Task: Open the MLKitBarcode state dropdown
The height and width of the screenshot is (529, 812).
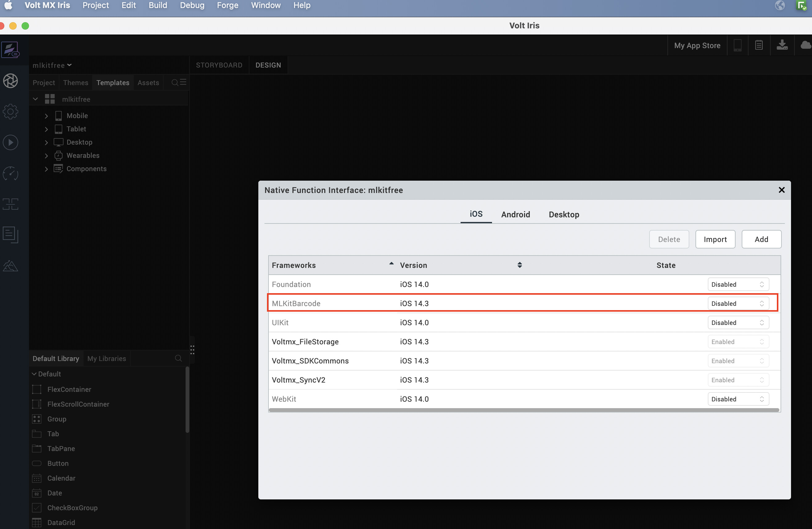Action: (738, 303)
